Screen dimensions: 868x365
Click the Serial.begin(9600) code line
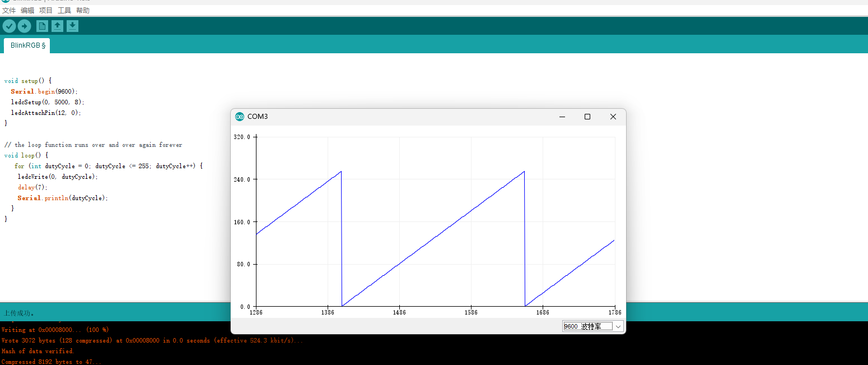point(44,91)
